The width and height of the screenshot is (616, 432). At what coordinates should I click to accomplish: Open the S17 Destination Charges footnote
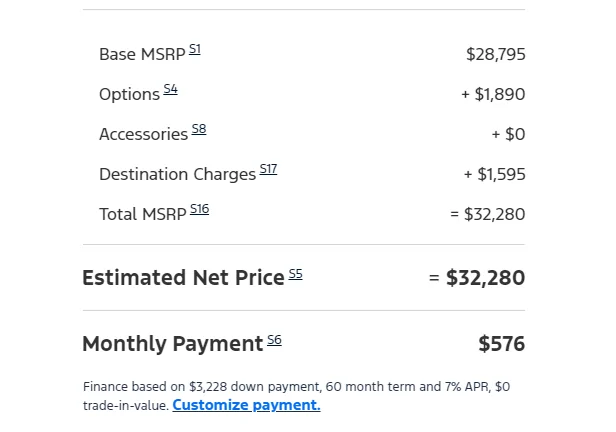[x=268, y=169]
